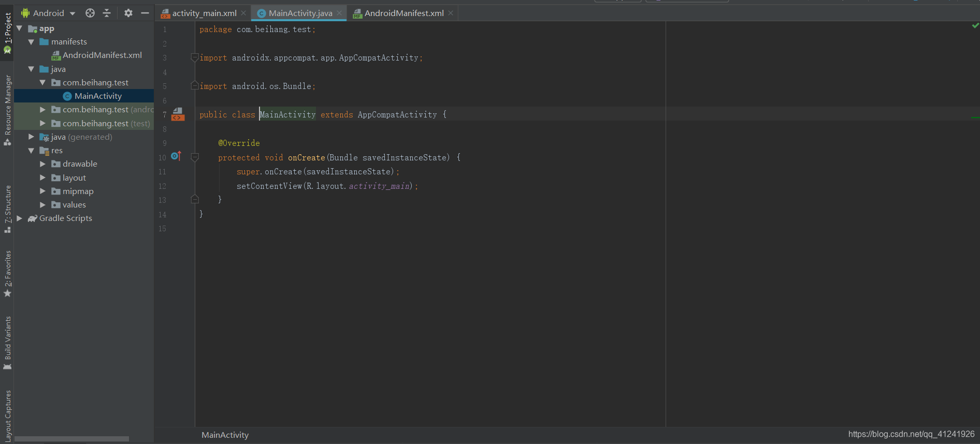Close the AndroidManifest.xml tab

451,13
